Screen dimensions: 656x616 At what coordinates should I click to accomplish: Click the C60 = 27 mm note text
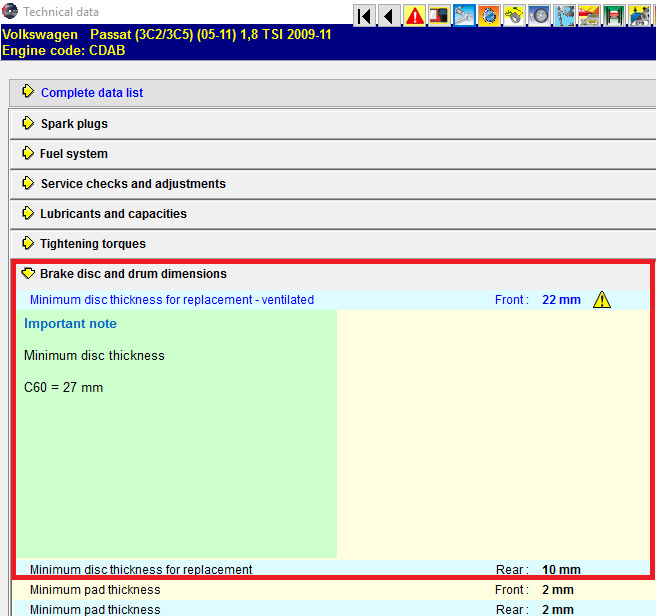[x=63, y=387]
